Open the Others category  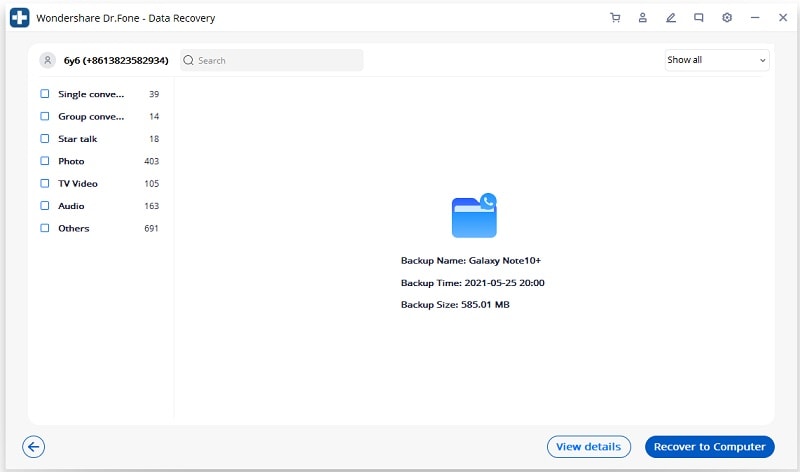tap(73, 229)
